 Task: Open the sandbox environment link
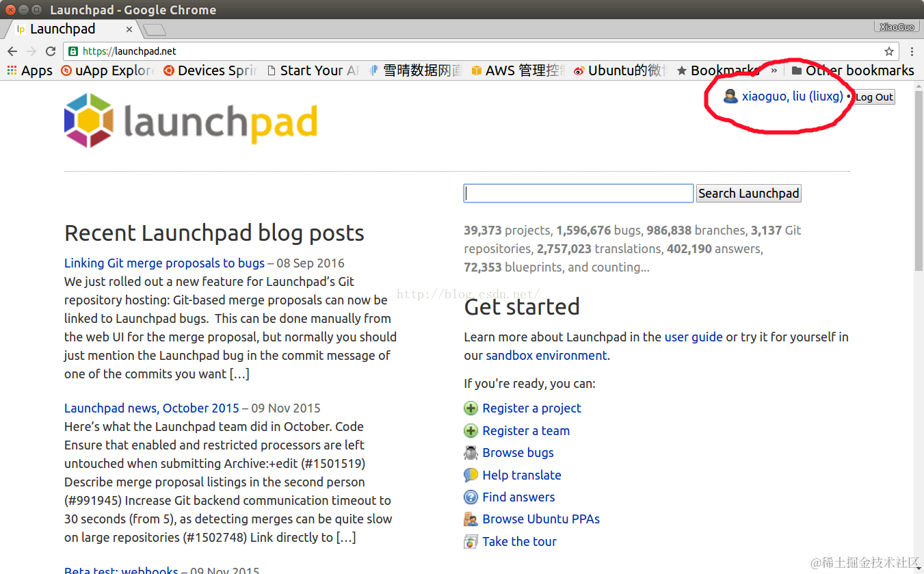click(546, 356)
